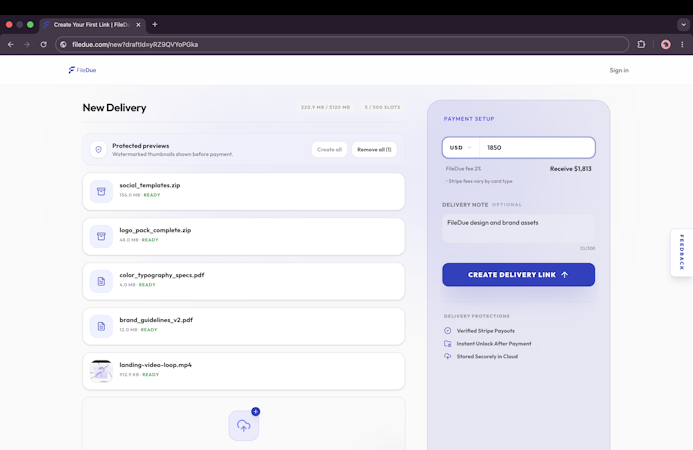
Task: Click Create Delivery Link button
Action: 518,275
